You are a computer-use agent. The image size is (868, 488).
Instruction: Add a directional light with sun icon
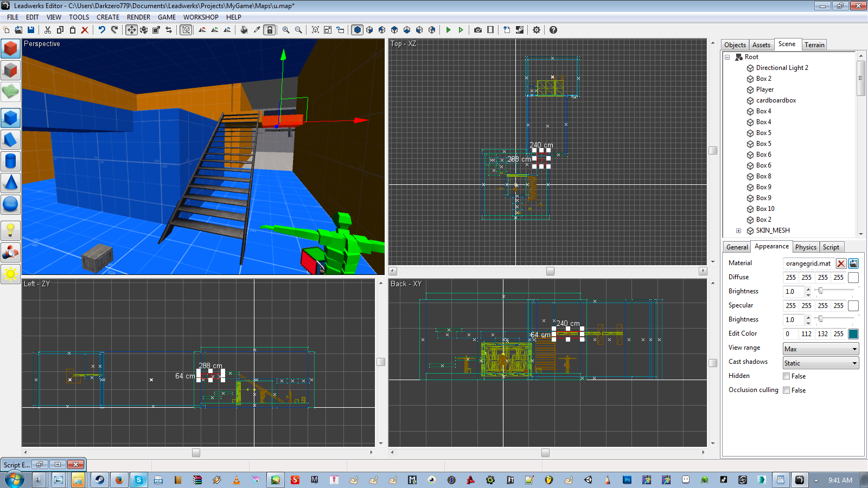click(x=10, y=274)
